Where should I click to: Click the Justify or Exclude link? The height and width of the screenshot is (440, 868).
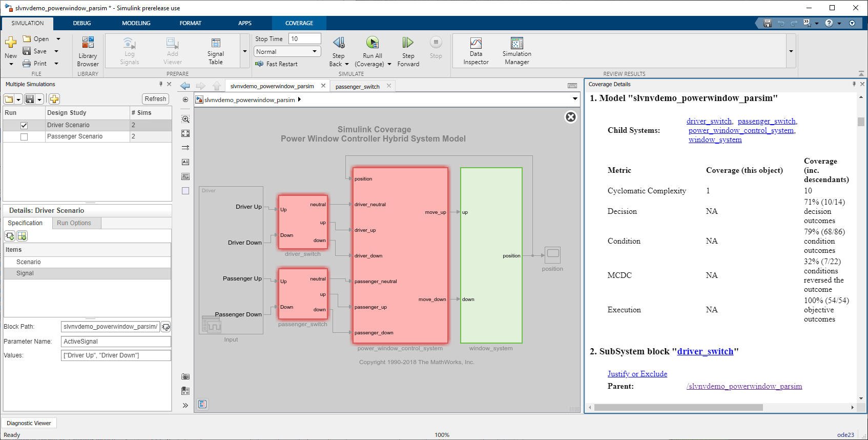[637, 374]
